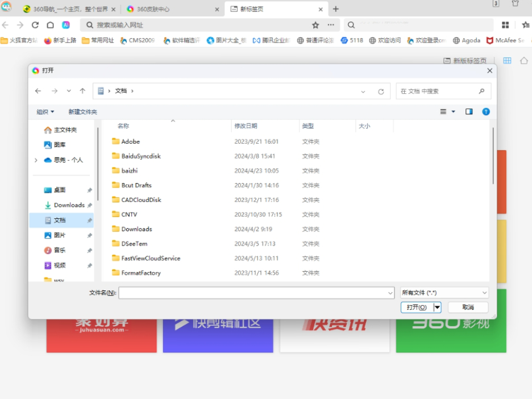
Task: Open Agoda bookmark
Action: point(467,40)
